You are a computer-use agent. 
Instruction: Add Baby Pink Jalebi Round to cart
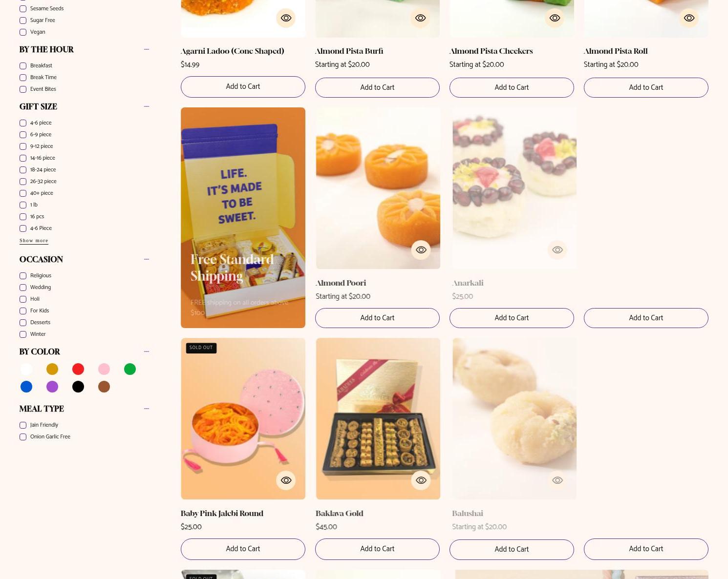click(x=243, y=549)
